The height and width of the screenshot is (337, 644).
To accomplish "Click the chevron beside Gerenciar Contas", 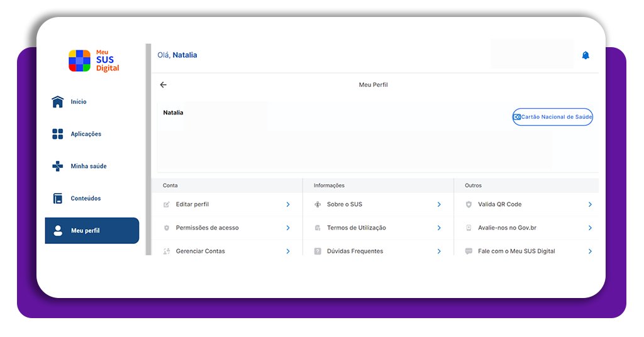I will pyautogui.click(x=288, y=251).
